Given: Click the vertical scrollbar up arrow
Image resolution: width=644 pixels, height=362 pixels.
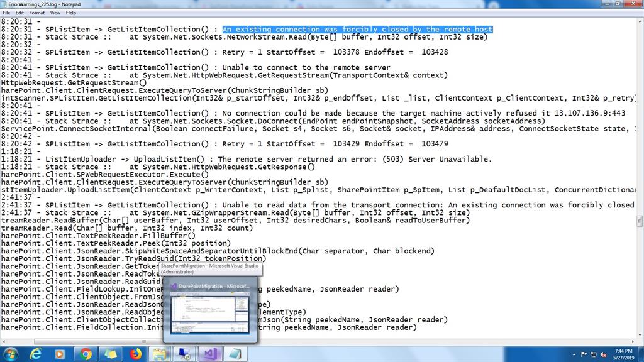Looking at the screenshot, I should coord(640,21).
